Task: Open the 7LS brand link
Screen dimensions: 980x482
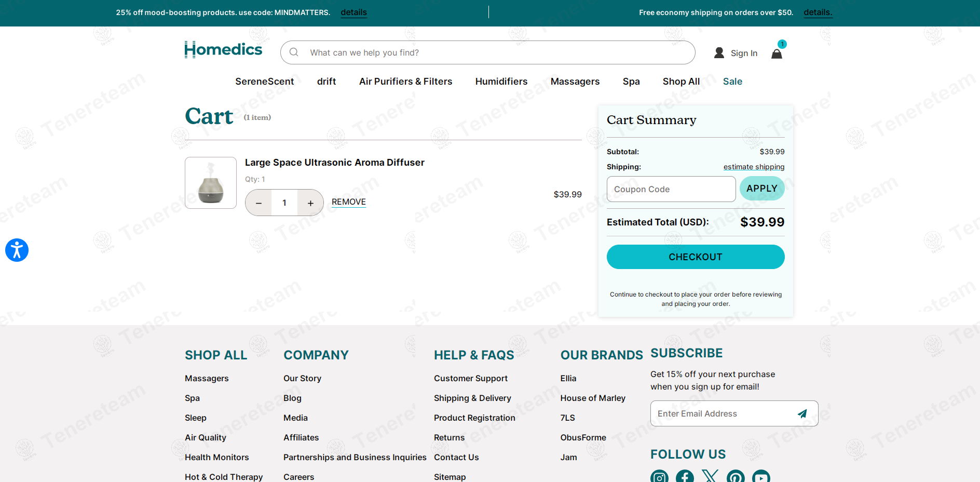Action: 568,418
